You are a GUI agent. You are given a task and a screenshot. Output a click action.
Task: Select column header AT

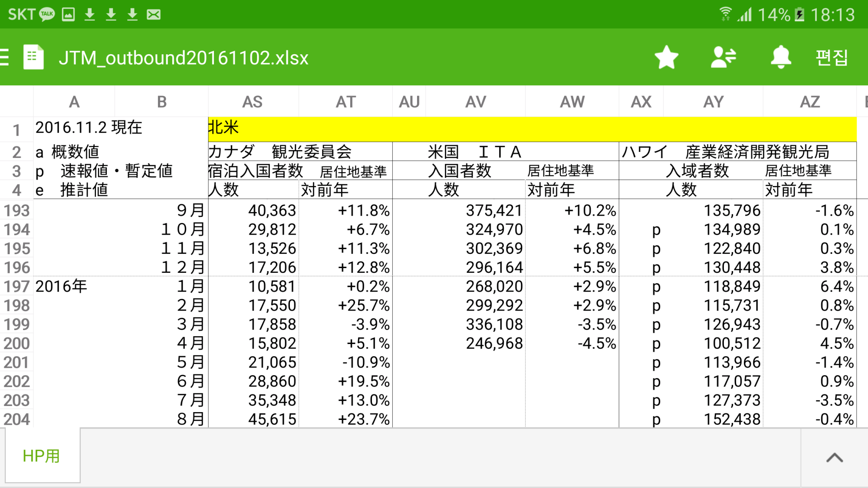345,102
